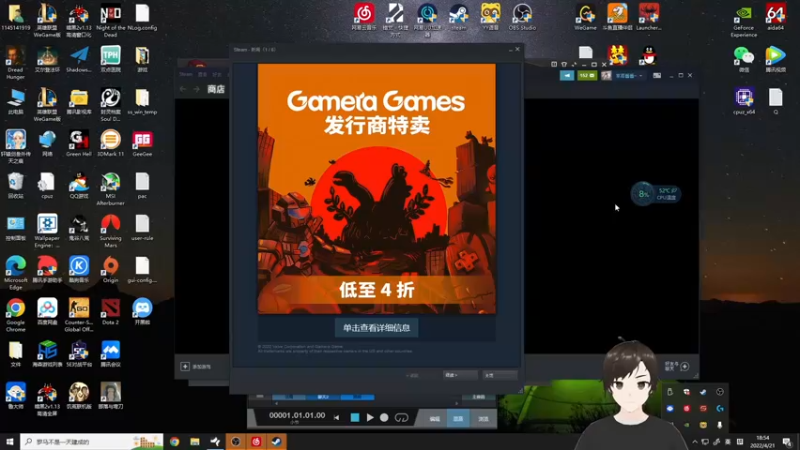Open the OBS Studio taskbar icon
This screenshot has width=800, height=450.
[x=236, y=441]
